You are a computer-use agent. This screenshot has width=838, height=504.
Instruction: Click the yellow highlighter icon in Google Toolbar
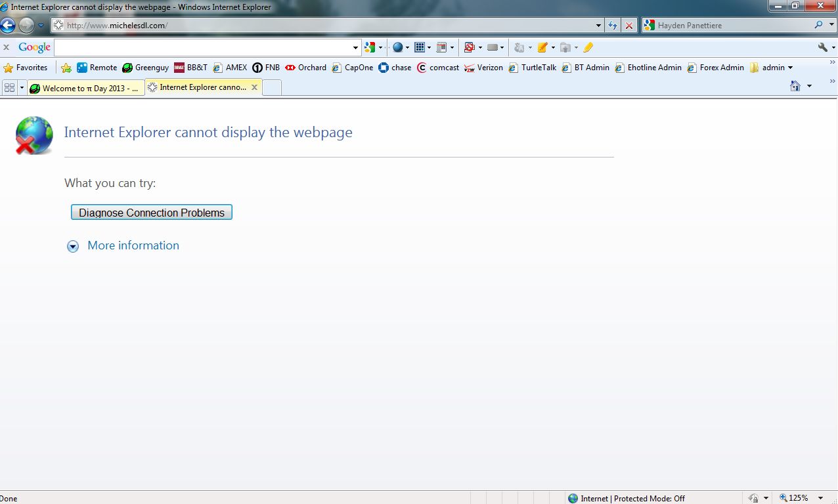click(x=588, y=47)
